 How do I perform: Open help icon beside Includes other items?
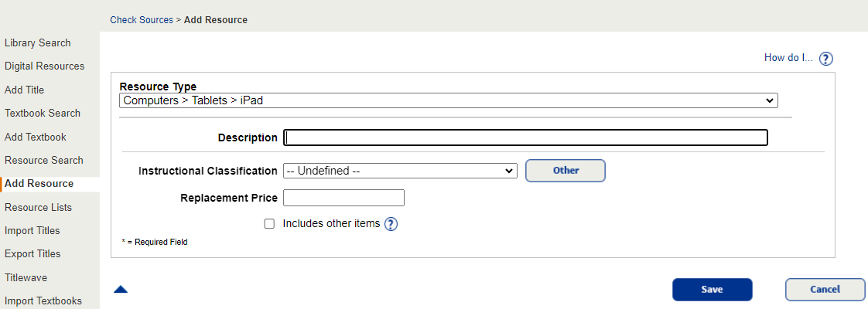pos(391,224)
